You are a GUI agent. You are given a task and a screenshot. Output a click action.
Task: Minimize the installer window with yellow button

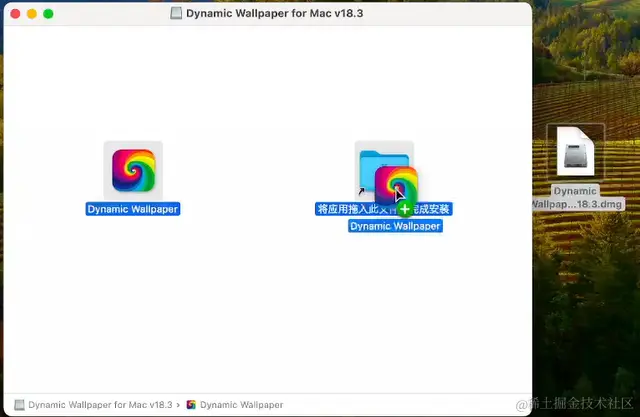pyautogui.click(x=32, y=14)
